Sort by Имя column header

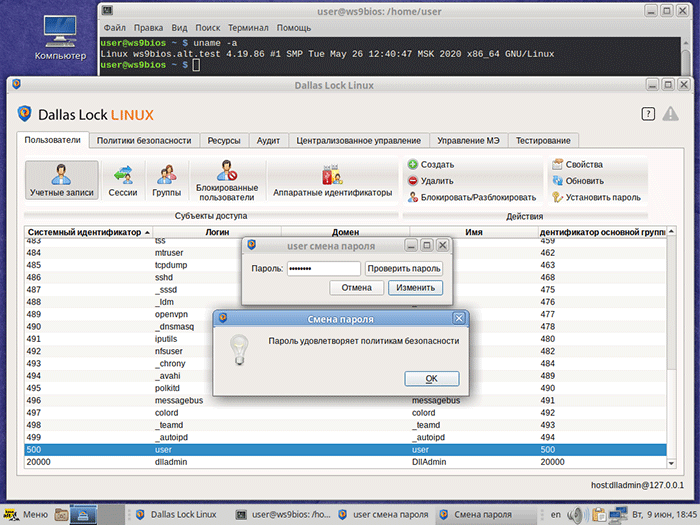pyautogui.click(x=474, y=232)
